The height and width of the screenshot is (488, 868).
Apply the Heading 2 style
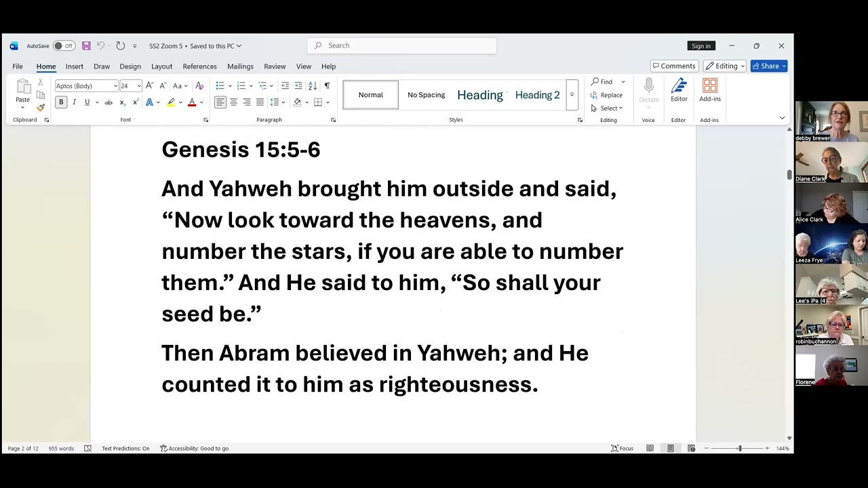click(x=538, y=95)
